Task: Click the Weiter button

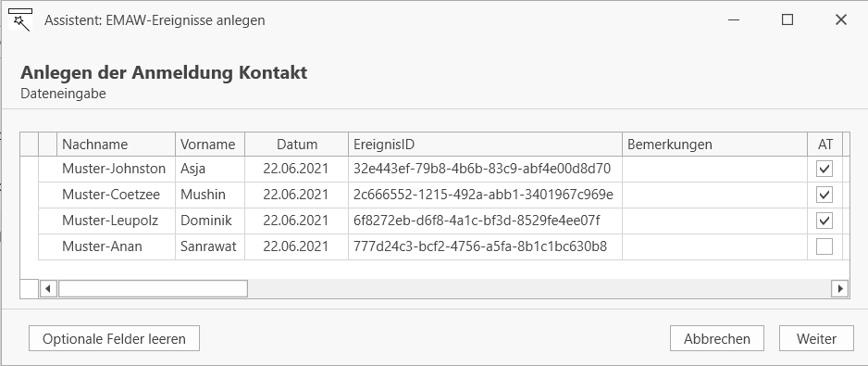Action: coord(816,338)
